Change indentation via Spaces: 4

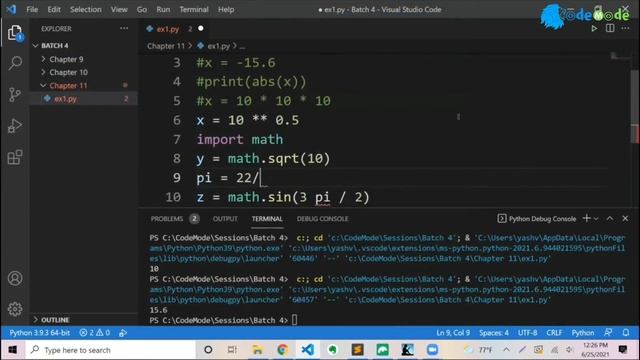tap(494, 333)
